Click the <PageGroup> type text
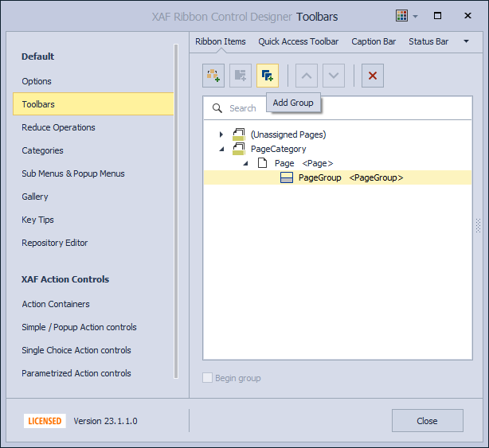Image resolution: width=489 pixels, height=448 pixels. click(x=376, y=177)
